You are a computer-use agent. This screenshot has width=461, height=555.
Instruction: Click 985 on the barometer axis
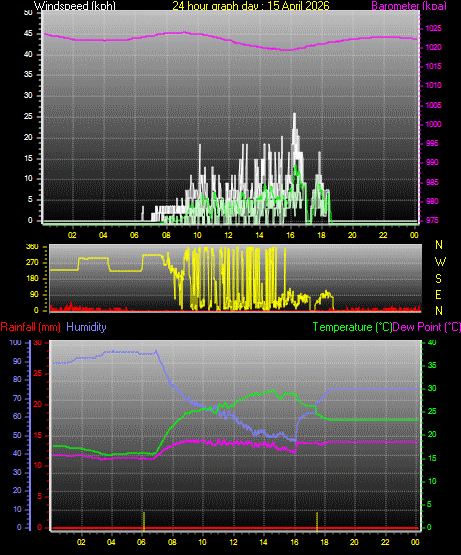pyautogui.click(x=432, y=182)
